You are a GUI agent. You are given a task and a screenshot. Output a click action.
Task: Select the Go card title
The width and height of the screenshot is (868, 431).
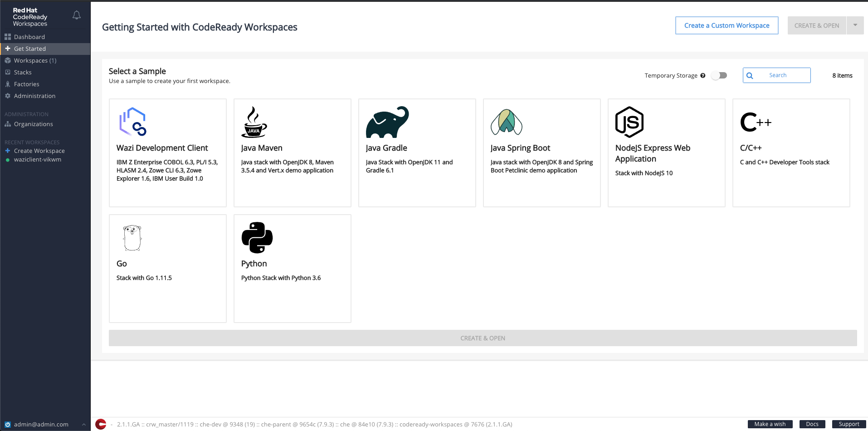122,264
